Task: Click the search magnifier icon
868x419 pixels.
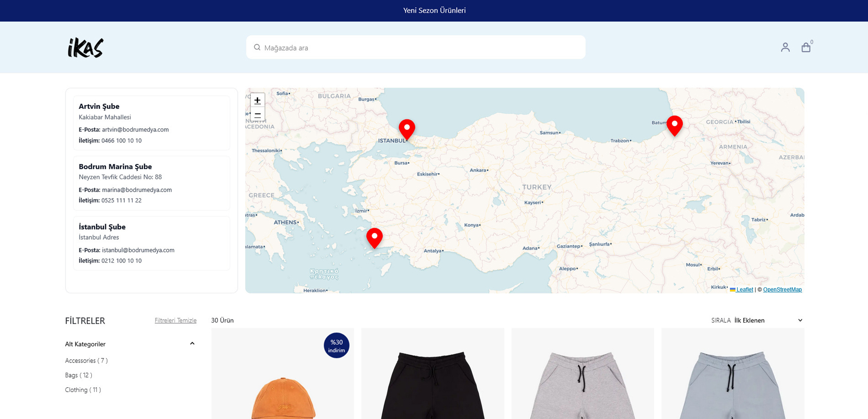Action: tap(257, 47)
